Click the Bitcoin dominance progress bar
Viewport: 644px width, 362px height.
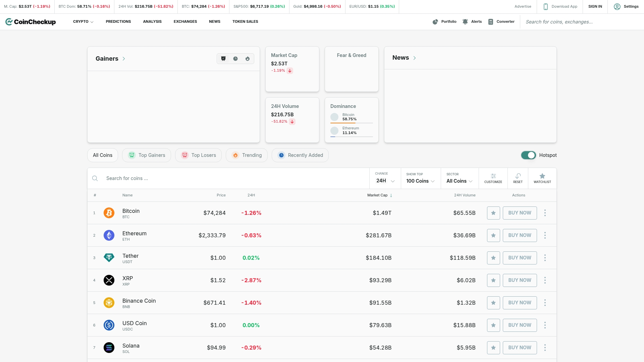click(352, 123)
